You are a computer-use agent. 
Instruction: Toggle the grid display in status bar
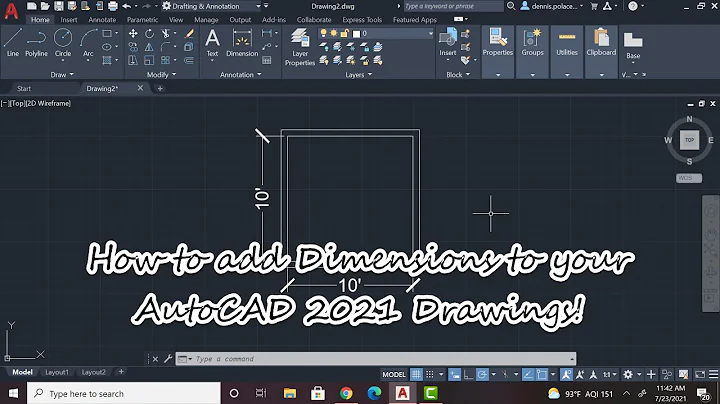pos(416,374)
